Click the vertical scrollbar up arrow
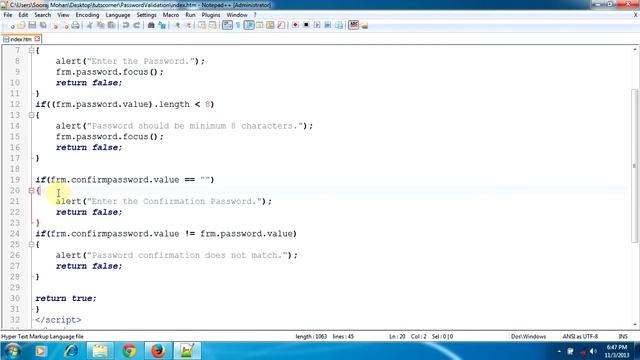This screenshot has width=640, height=360. click(635, 49)
